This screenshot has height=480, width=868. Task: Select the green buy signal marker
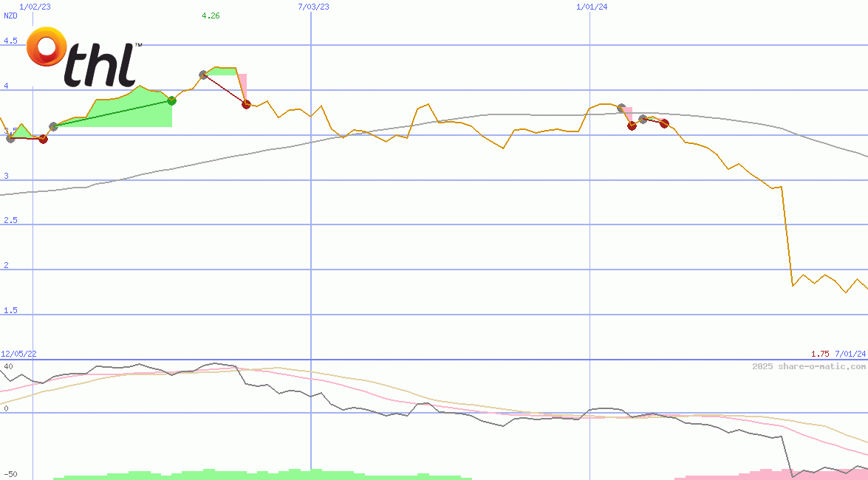pos(171,100)
